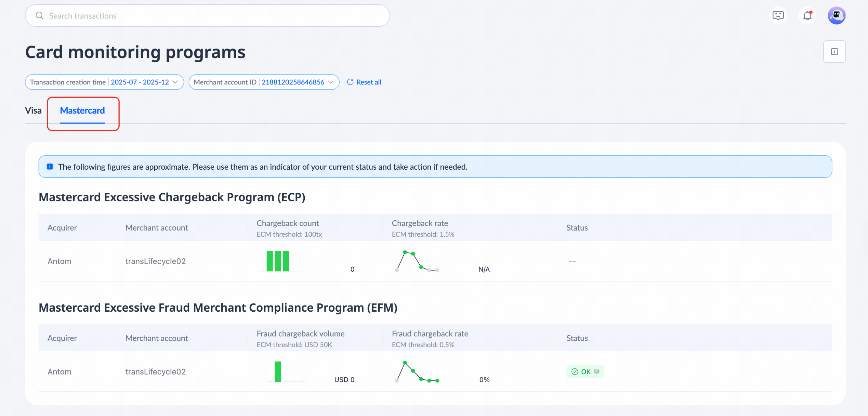Click the comment icon in the OK status badge
The height and width of the screenshot is (416, 868).
point(596,372)
